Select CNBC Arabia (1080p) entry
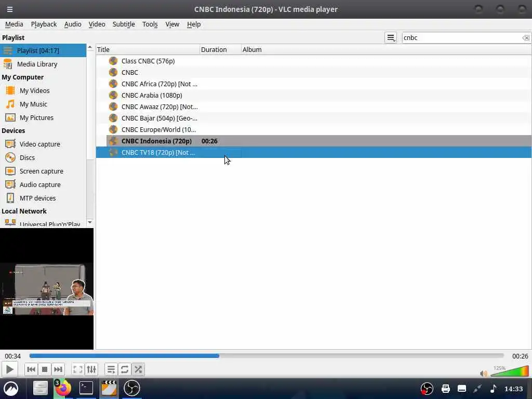 tap(313, 96)
